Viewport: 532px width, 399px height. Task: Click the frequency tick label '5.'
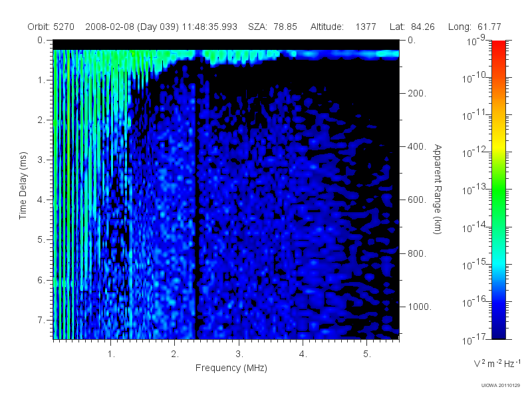point(367,354)
